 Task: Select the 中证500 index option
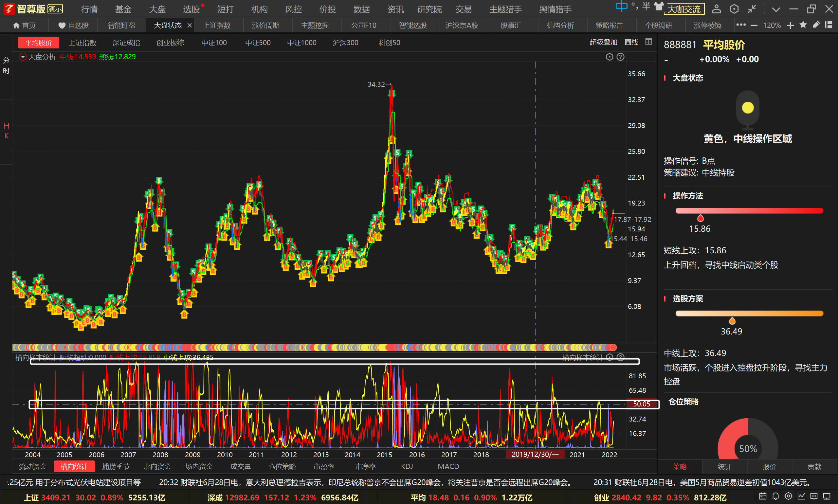258,43
